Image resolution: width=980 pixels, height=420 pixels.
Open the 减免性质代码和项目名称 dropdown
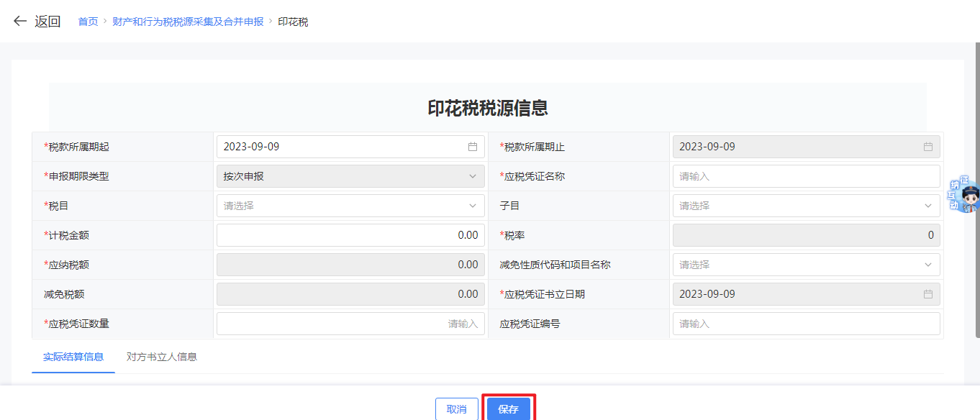pos(806,265)
